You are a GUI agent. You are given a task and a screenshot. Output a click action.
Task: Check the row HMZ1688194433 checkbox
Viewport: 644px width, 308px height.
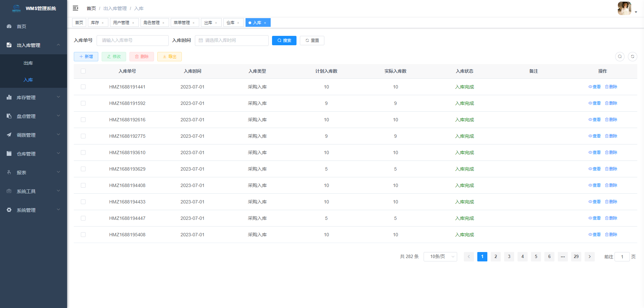coord(83,202)
